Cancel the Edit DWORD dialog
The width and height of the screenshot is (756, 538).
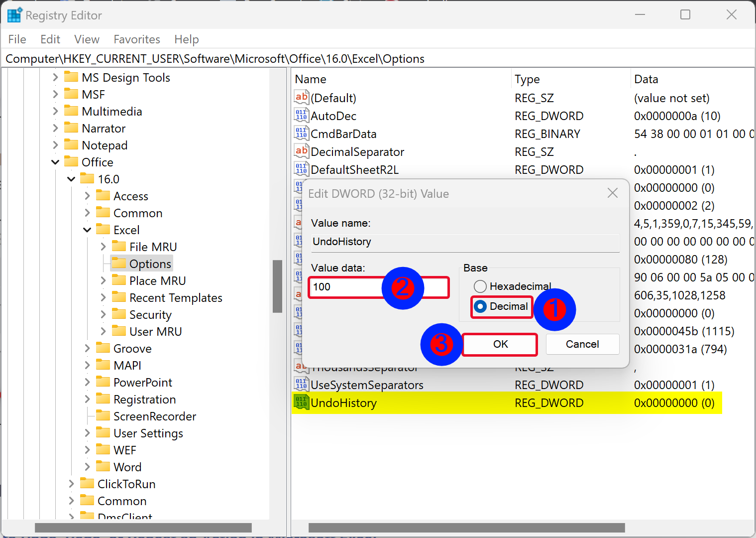pos(582,344)
